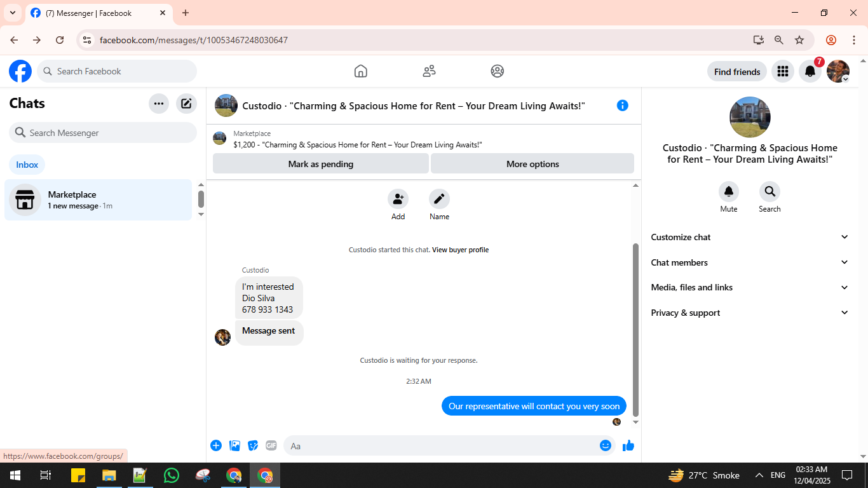Click the chat list scrollbar
Image resolution: width=868 pixels, height=488 pixels.
[201, 199]
